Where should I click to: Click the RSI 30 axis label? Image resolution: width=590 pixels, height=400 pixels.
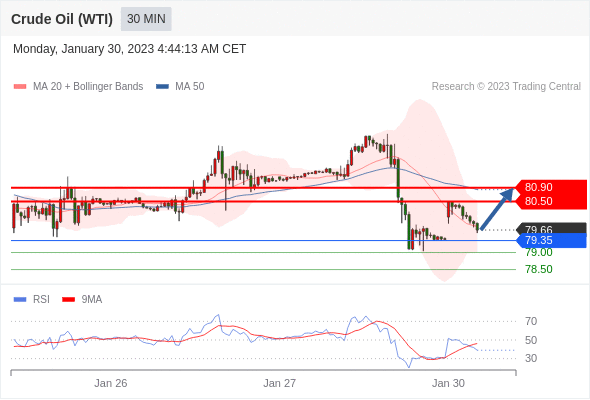pos(531,358)
